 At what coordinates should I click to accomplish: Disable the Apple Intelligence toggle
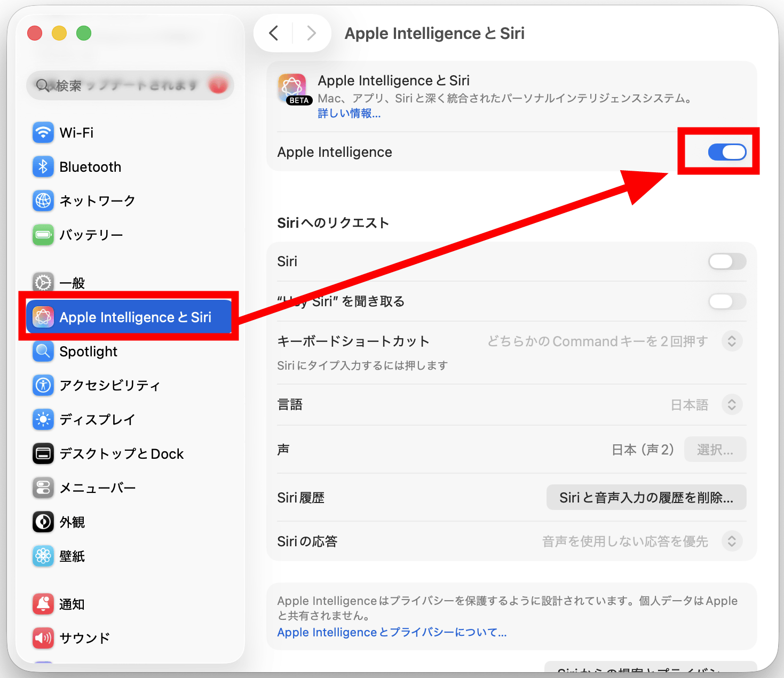point(726,153)
